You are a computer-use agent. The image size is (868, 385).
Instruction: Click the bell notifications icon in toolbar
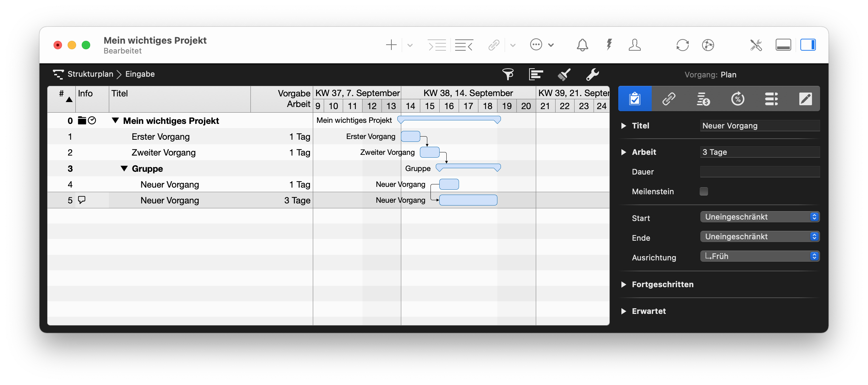click(x=582, y=45)
